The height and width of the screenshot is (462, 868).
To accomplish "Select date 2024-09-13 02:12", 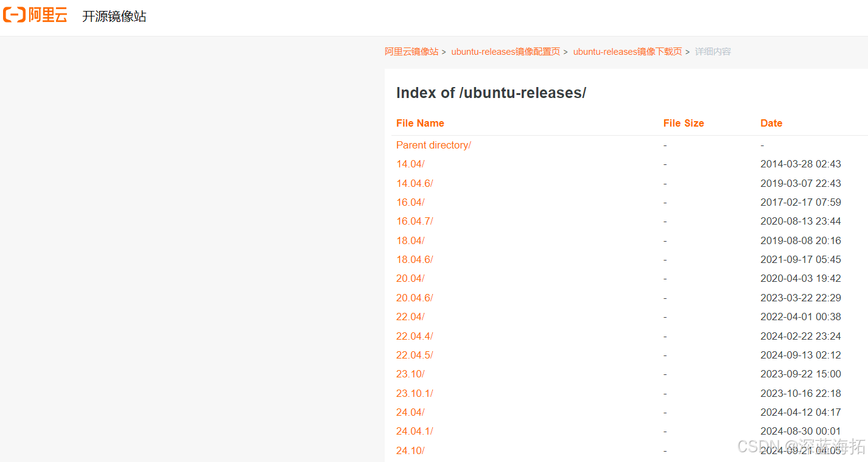I will [x=800, y=355].
